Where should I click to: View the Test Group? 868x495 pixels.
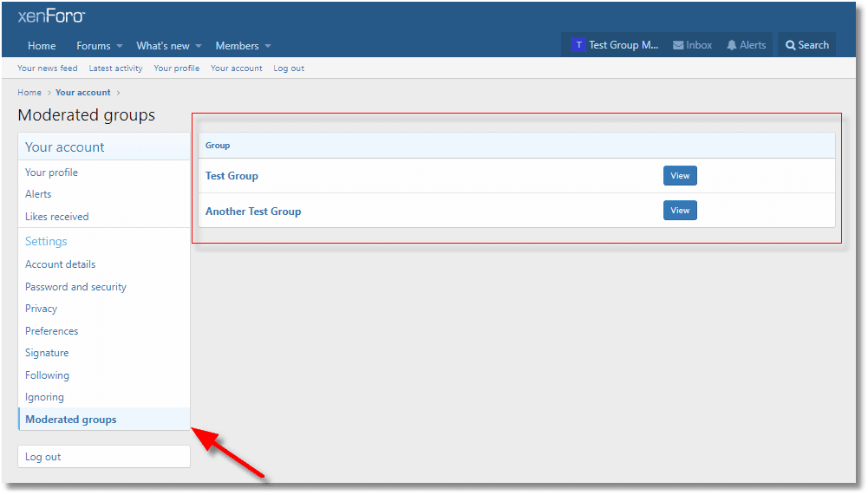coord(680,176)
